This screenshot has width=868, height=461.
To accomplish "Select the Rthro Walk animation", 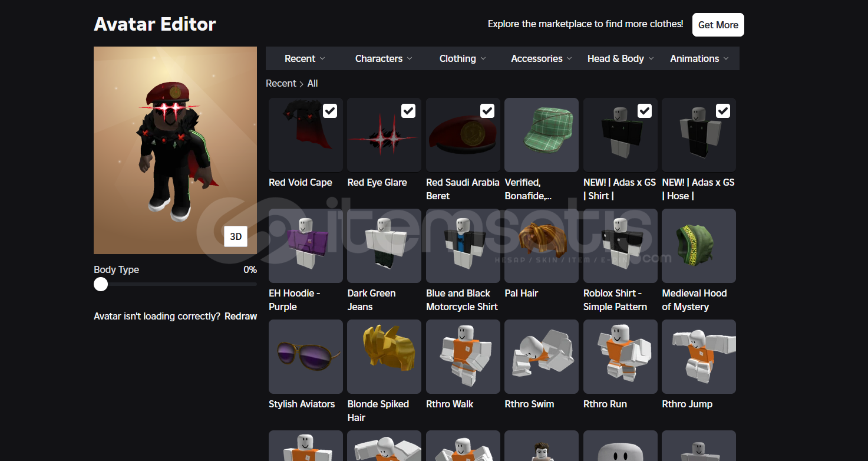I will 463,357.
